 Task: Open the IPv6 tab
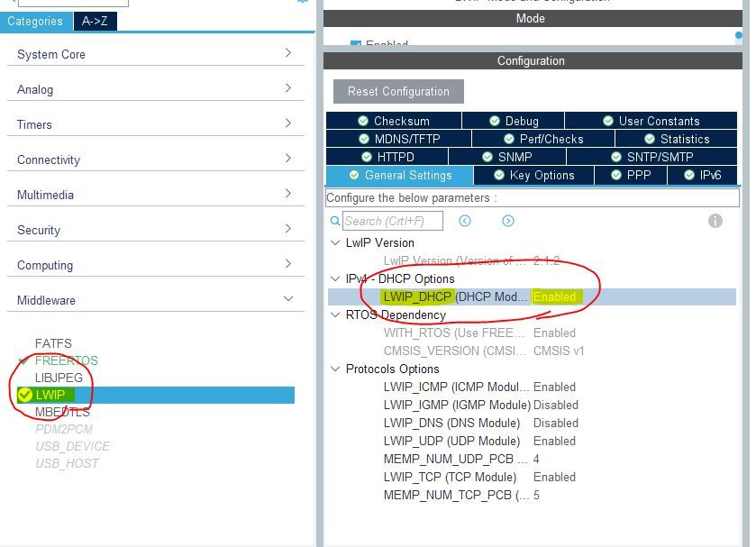click(x=703, y=175)
